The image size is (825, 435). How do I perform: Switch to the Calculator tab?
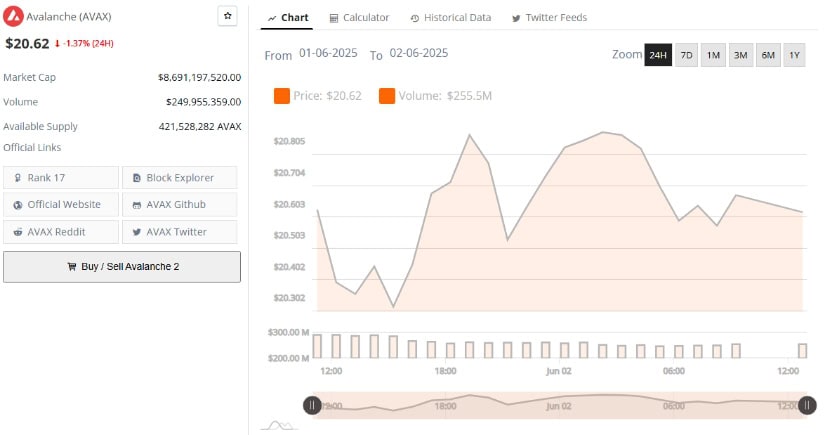359,18
